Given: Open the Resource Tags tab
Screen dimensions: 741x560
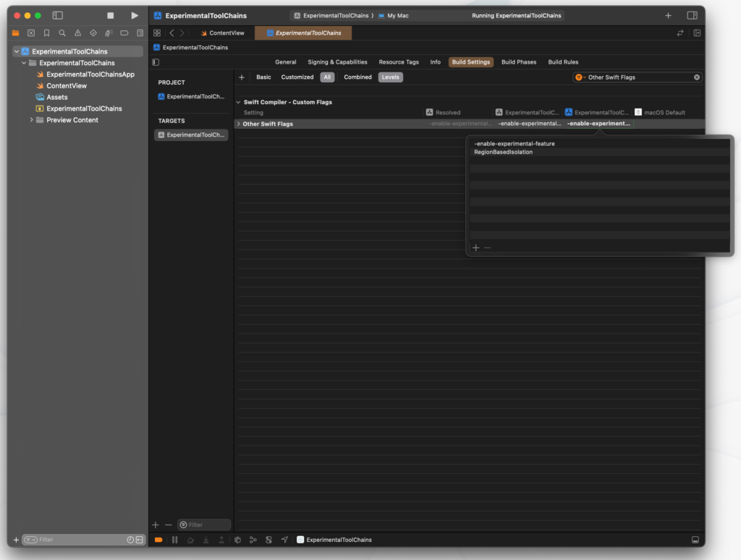Looking at the screenshot, I should point(399,62).
